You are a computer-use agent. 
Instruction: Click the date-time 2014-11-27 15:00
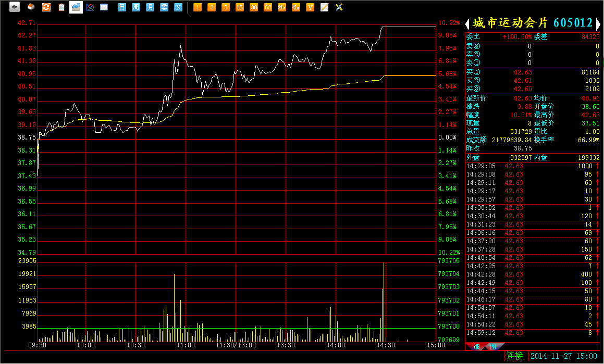[563, 356]
